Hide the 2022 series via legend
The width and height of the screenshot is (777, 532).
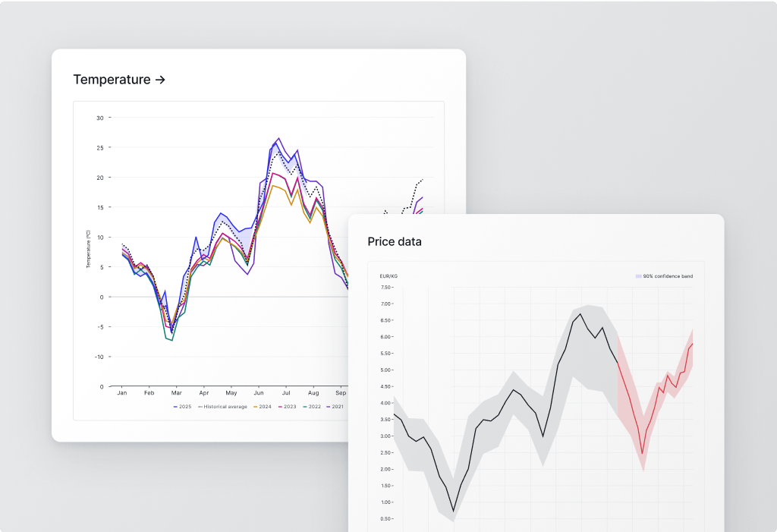click(312, 407)
